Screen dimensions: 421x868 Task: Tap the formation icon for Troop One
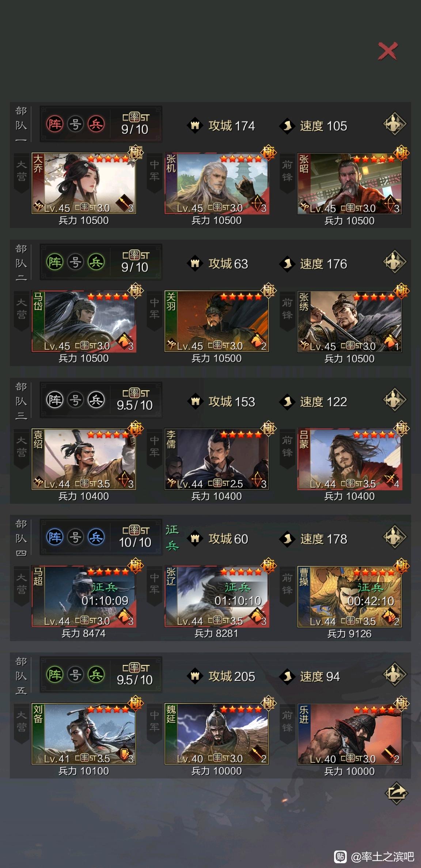click(x=394, y=124)
